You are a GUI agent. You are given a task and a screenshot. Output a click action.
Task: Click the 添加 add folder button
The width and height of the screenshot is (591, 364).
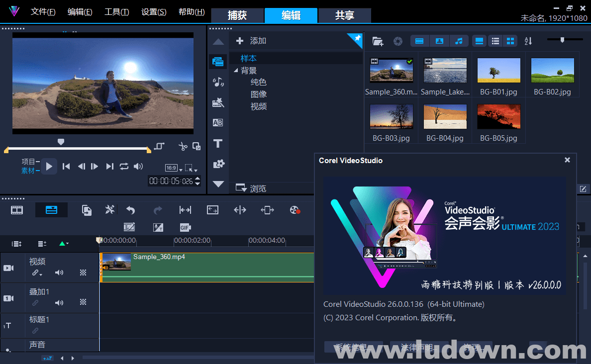click(251, 41)
